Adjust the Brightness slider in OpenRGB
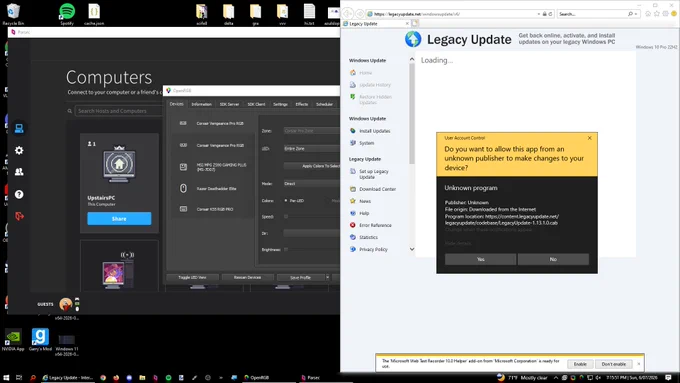Image resolution: width=680 pixels, height=383 pixels. (x=311, y=249)
